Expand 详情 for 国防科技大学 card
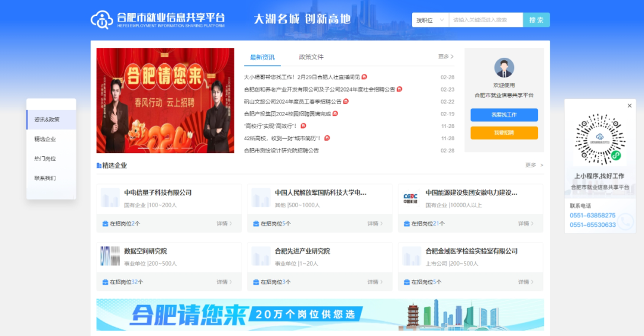 [375, 223]
